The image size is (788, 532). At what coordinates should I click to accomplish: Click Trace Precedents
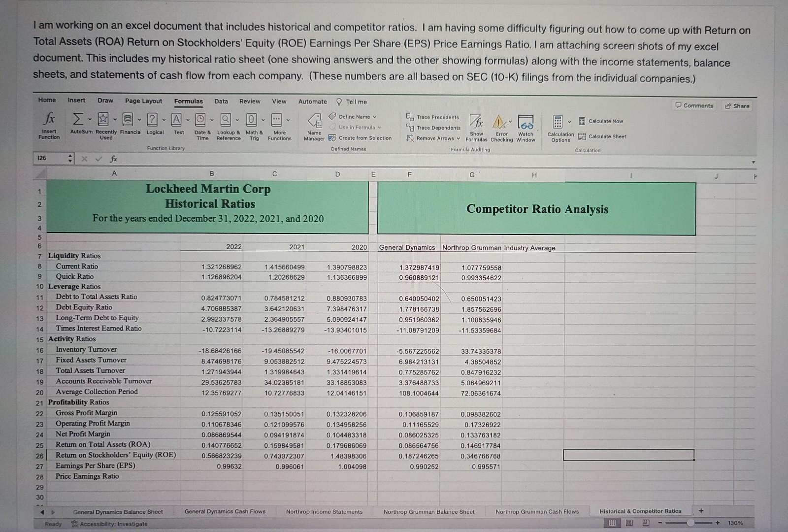click(x=436, y=117)
